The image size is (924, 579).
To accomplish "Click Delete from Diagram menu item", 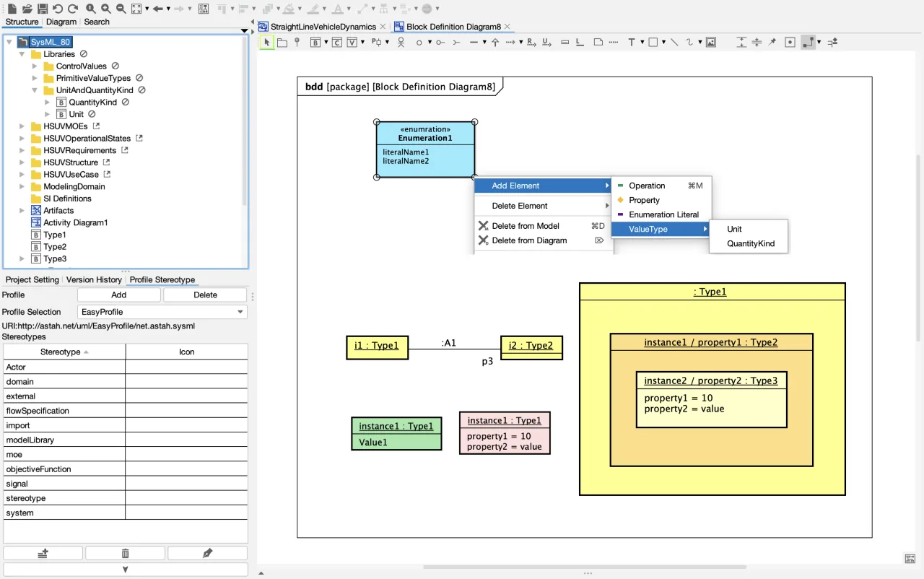I will (x=544, y=240).
